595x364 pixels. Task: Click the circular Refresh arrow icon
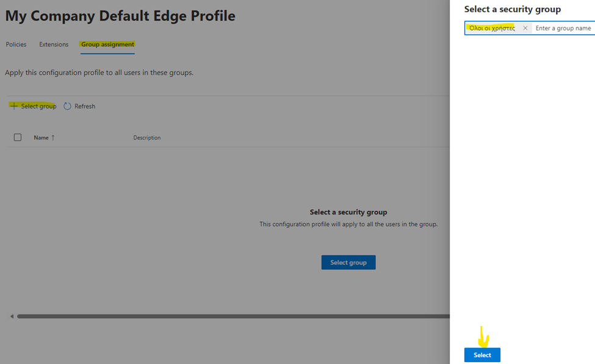click(67, 106)
